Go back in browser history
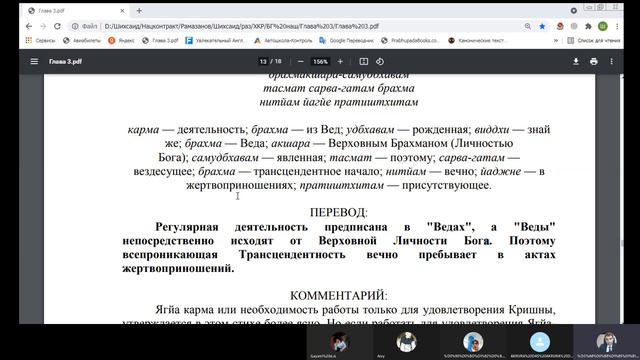This screenshot has width=640, height=360. 29,26
